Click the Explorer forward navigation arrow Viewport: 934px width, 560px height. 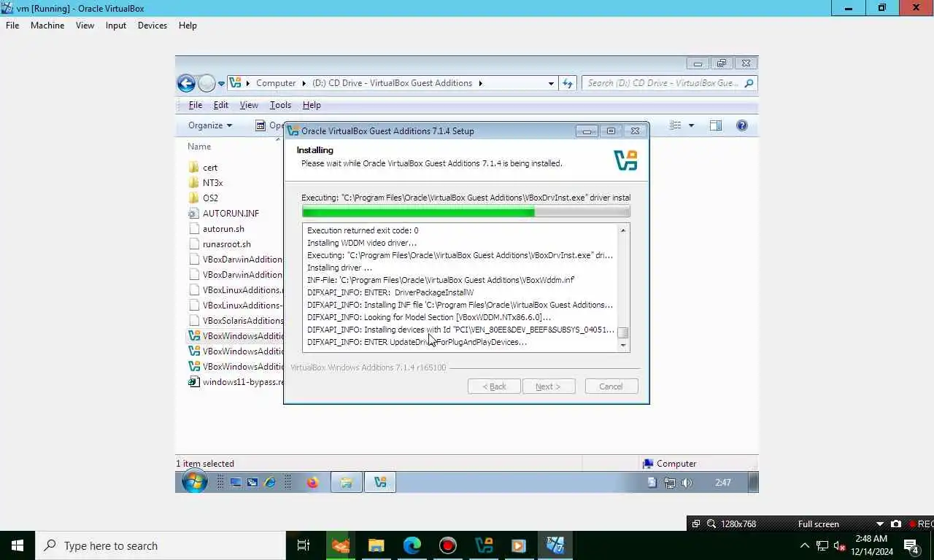pyautogui.click(x=207, y=83)
